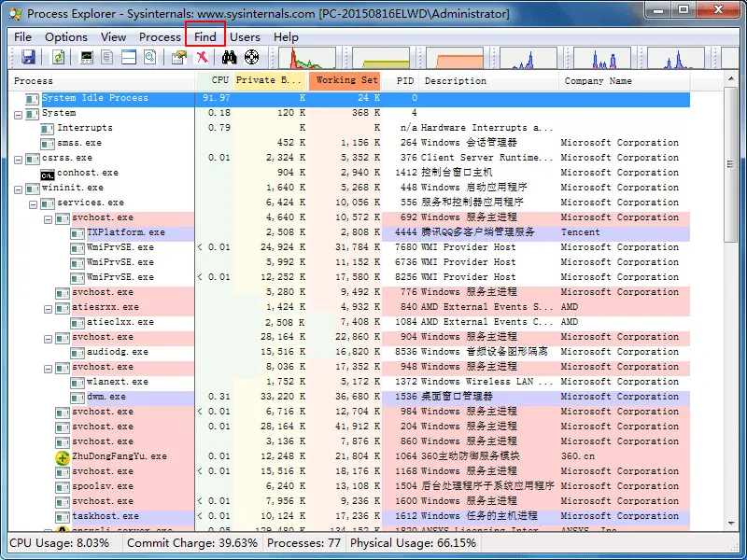Click the "Hardware Interrupts a..." description
Image resolution: width=747 pixels, height=560 pixels.
(x=486, y=128)
